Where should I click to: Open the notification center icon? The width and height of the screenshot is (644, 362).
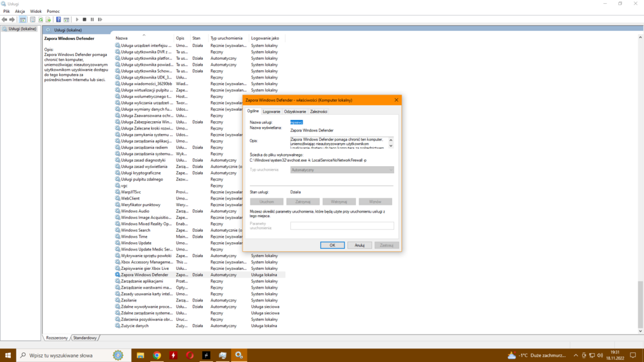(633, 356)
